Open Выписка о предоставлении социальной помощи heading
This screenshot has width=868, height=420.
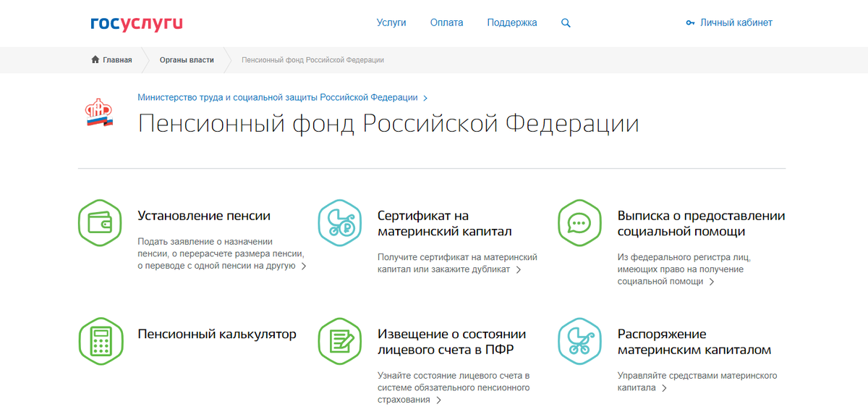[x=701, y=223]
